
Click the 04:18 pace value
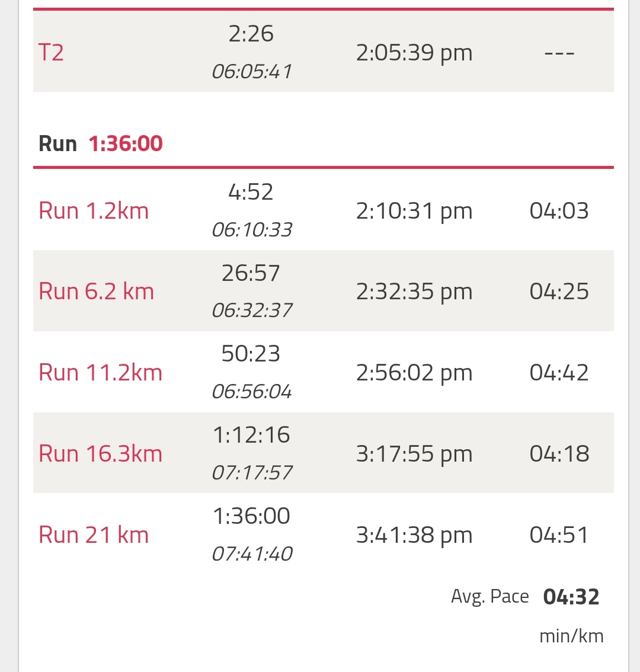(559, 453)
